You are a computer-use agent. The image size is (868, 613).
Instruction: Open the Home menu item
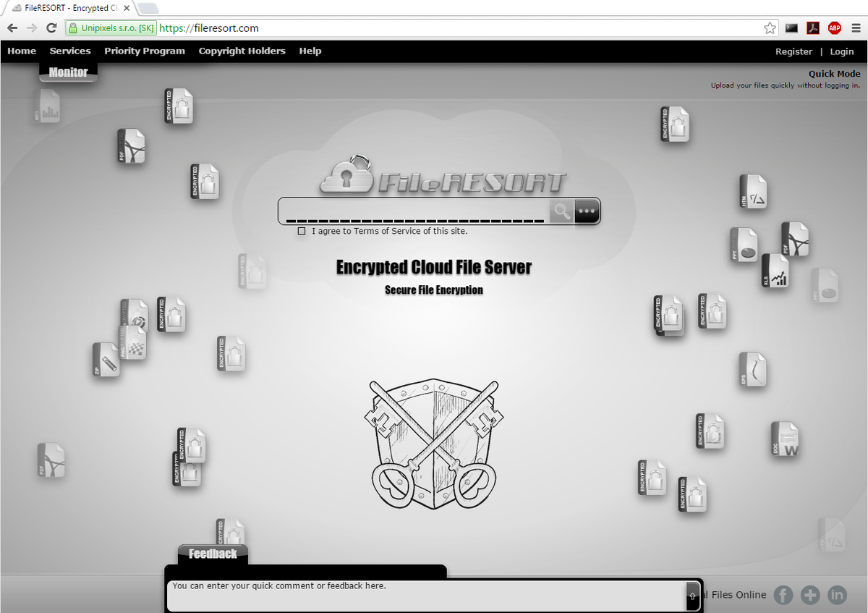click(22, 51)
